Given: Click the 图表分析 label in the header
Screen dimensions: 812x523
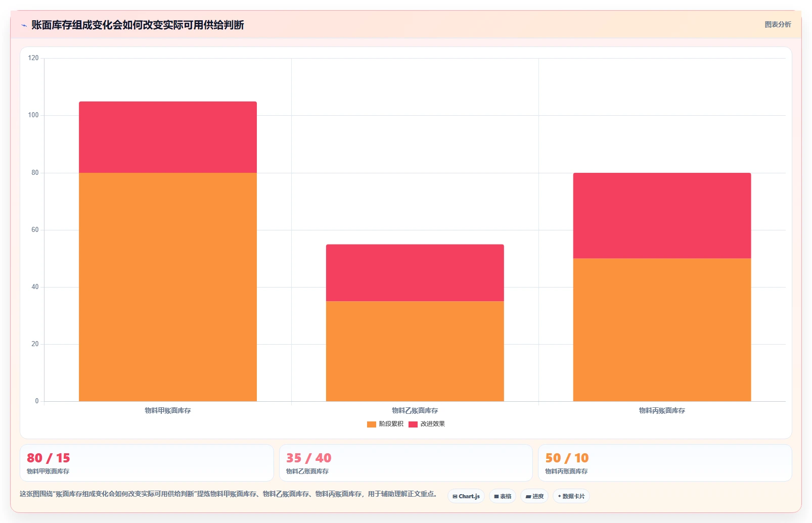Looking at the screenshot, I should pos(778,24).
